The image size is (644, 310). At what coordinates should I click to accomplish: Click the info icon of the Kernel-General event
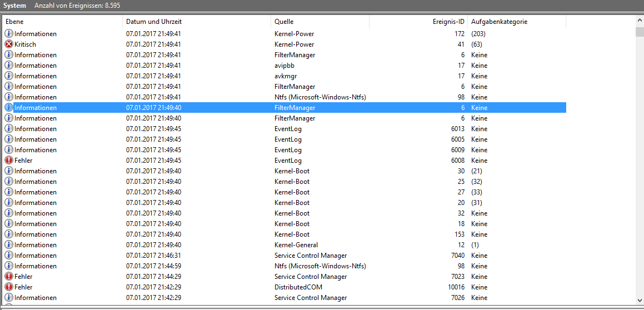point(9,245)
